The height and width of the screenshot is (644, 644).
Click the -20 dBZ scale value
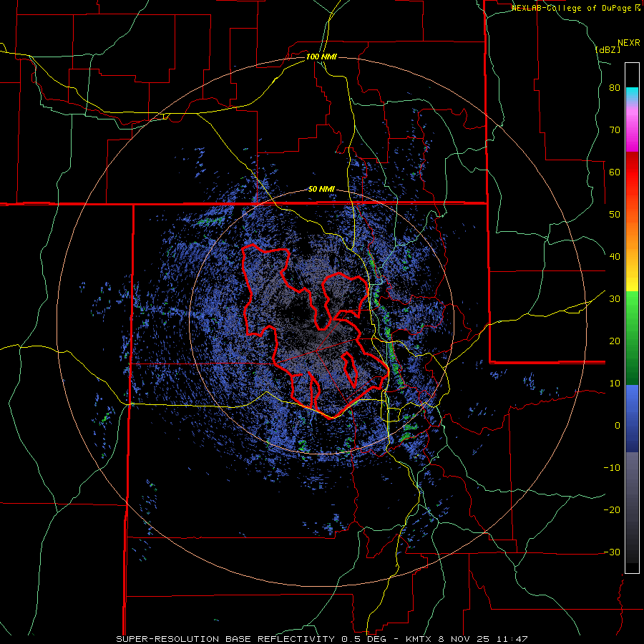click(612, 510)
